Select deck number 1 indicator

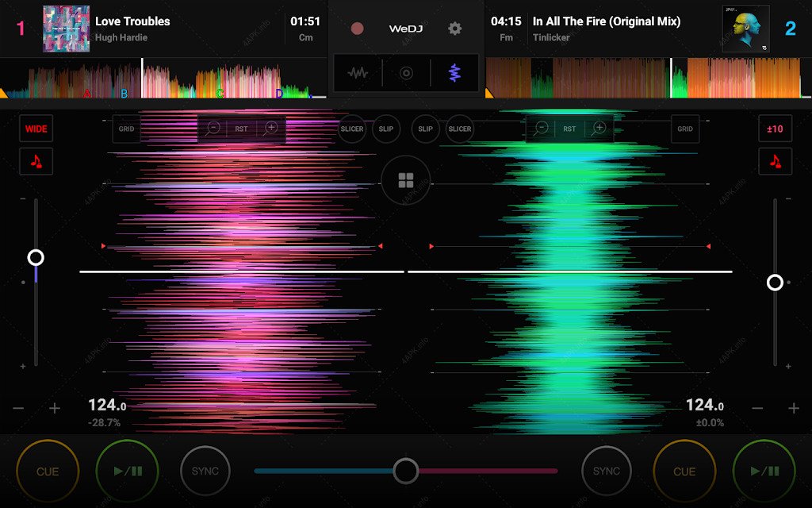click(x=21, y=29)
